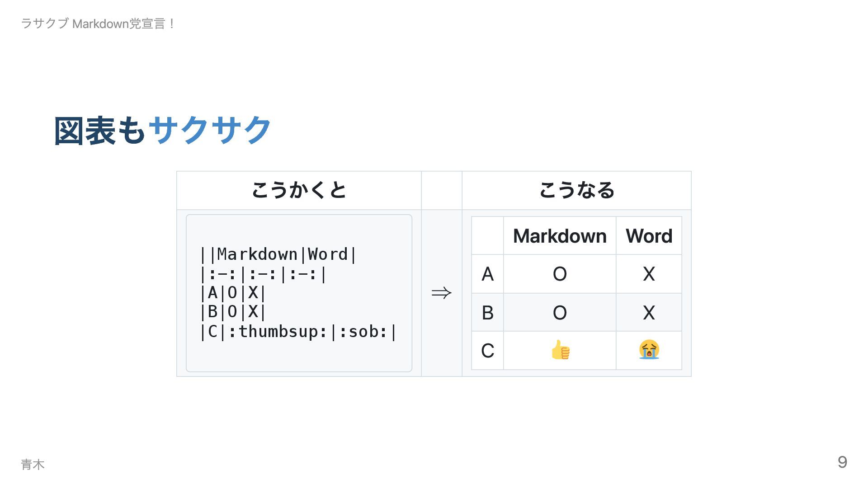Click the header text ラサクブ Markdown党宣言！
The height and width of the screenshot is (488, 868).
(x=98, y=23)
